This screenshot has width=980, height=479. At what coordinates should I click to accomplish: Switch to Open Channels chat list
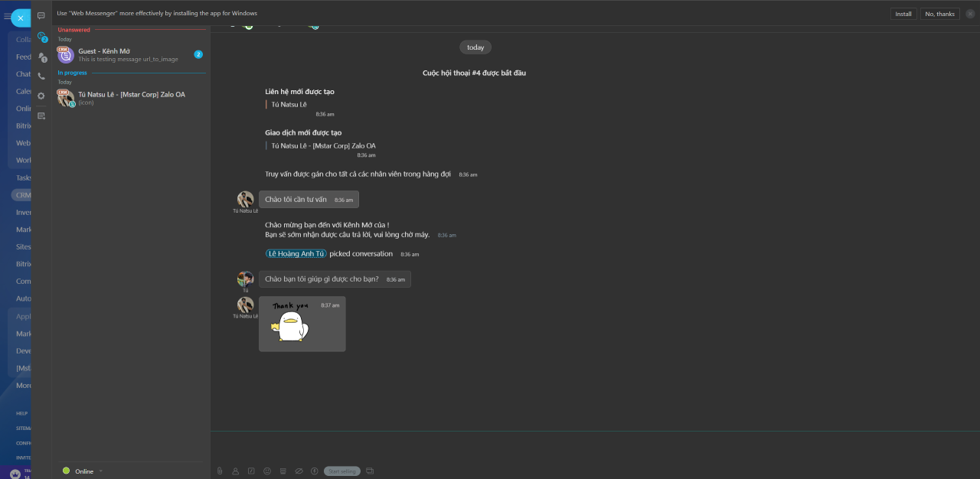(41, 36)
